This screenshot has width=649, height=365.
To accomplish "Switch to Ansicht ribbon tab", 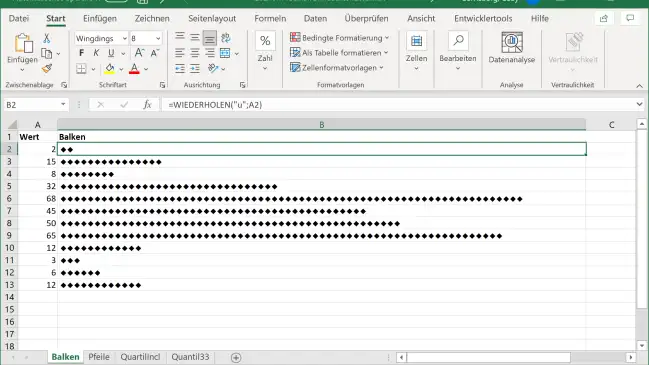I will click(421, 19).
